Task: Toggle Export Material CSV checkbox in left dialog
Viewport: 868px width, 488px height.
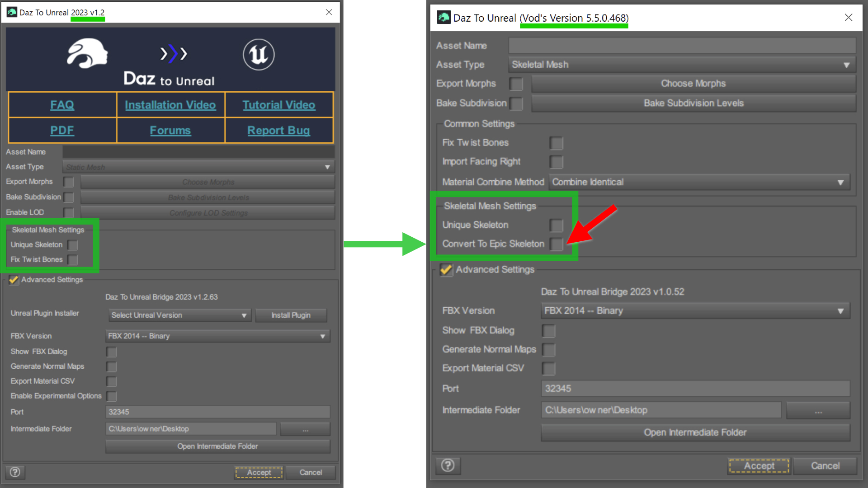Action: (112, 381)
